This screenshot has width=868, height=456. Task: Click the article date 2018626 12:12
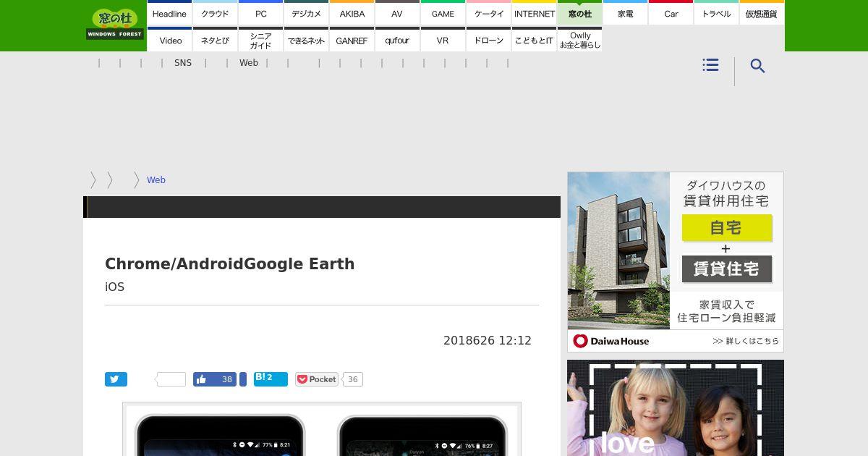click(x=488, y=340)
